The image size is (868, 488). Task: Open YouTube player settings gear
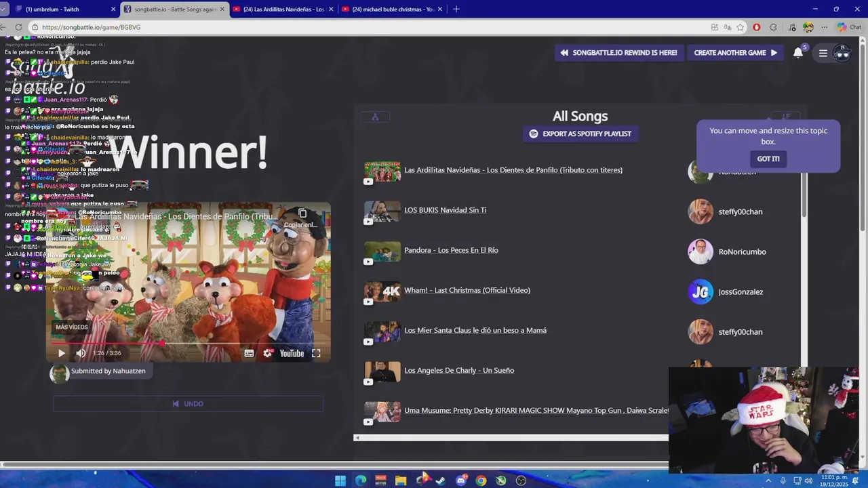click(268, 353)
